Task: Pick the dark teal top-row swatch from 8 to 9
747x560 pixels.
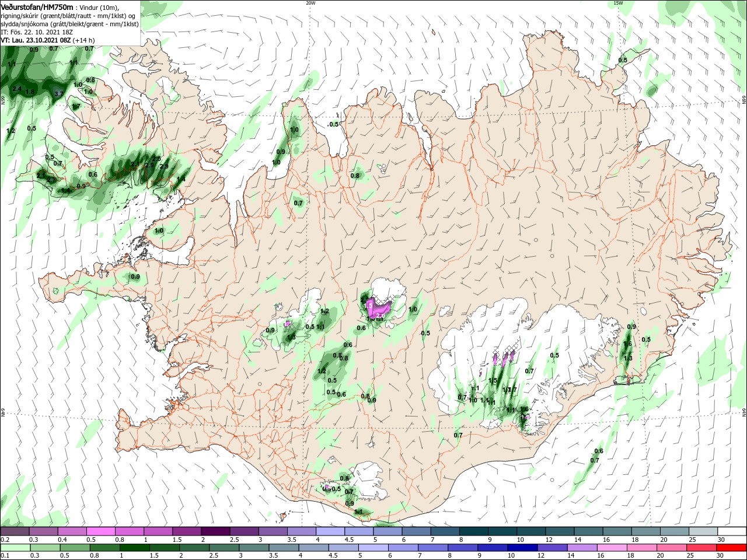Action: point(474,531)
